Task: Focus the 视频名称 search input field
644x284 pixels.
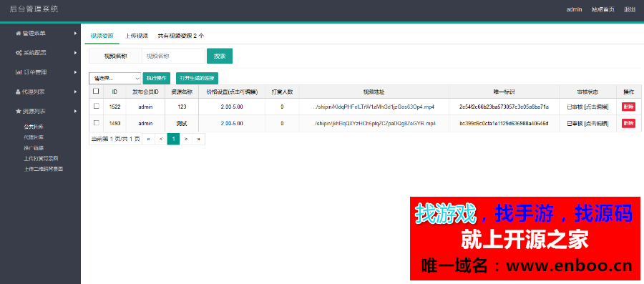Action: pyautogui.click(x=173, y=57)
